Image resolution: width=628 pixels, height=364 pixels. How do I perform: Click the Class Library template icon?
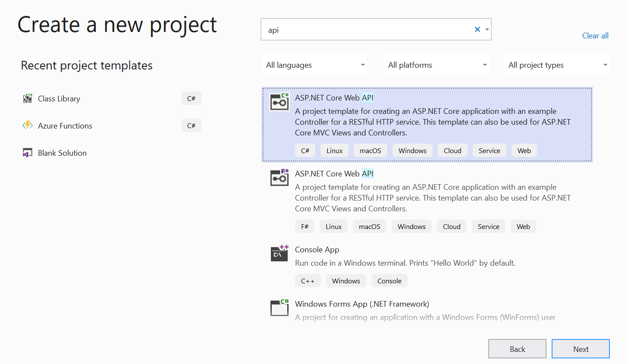point(28,98)
